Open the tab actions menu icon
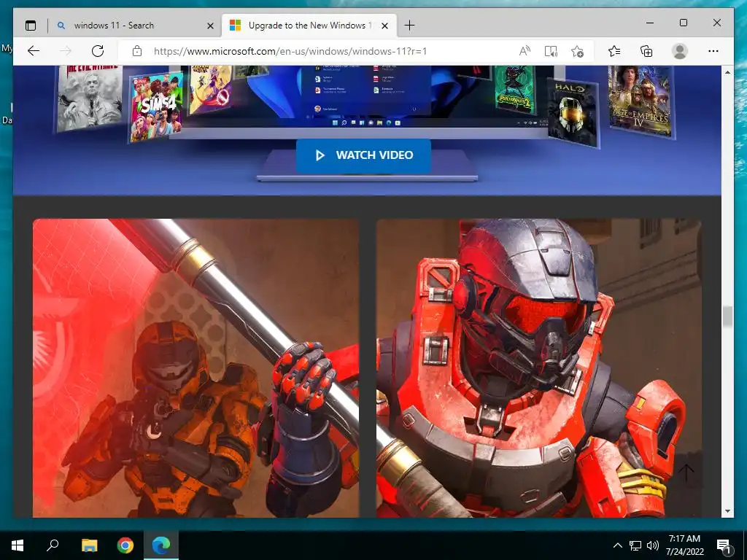Image resolution: width=747 pixels, height=560 pixels. [x=31, y=26]
